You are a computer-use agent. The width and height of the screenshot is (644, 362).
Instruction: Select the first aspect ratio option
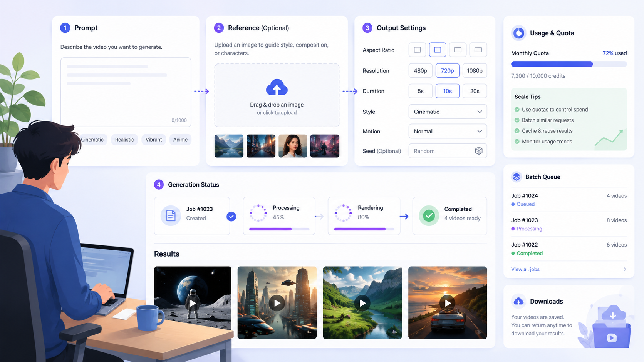(417, 50)
